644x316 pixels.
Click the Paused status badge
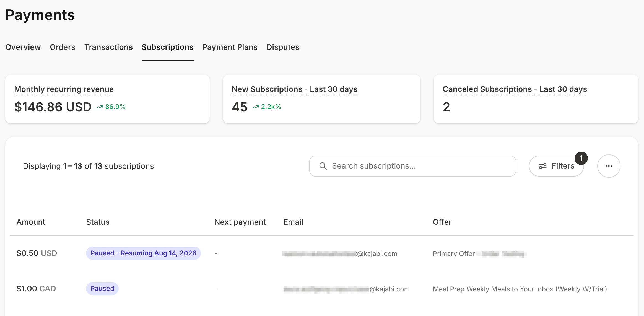coord(102,289)
